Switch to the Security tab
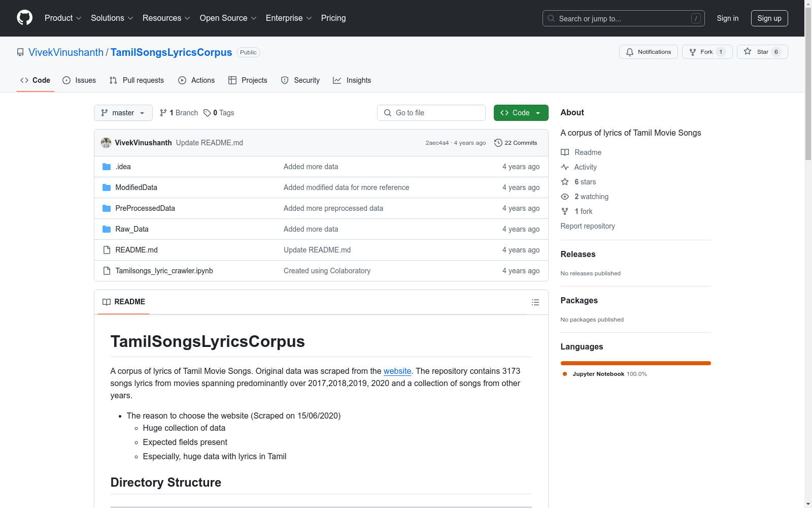Image resolution: width=812 pixels, height=508 pixels. [300, 80]
